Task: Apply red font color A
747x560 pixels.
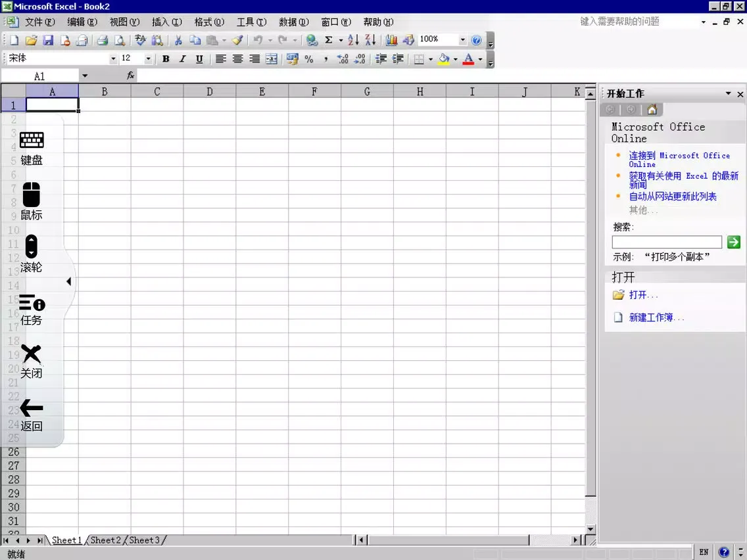Action: 468,59
